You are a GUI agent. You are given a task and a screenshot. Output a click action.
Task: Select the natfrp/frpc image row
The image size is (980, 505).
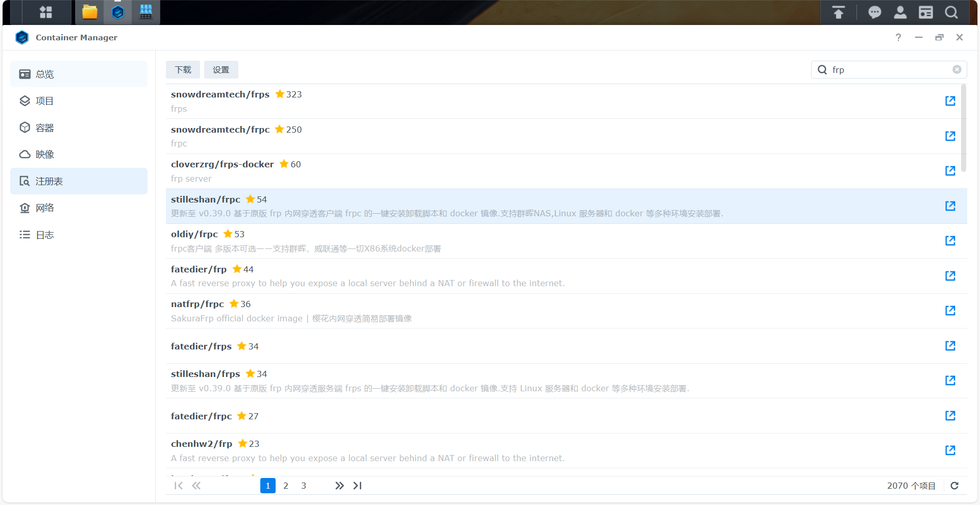click(x=567, y=311)
